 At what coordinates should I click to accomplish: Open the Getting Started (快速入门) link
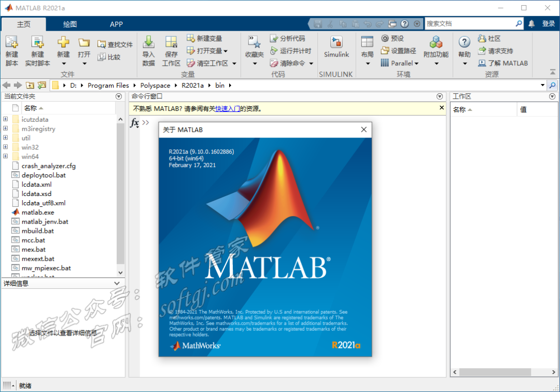pyautogui.click(x=228, y=108)
